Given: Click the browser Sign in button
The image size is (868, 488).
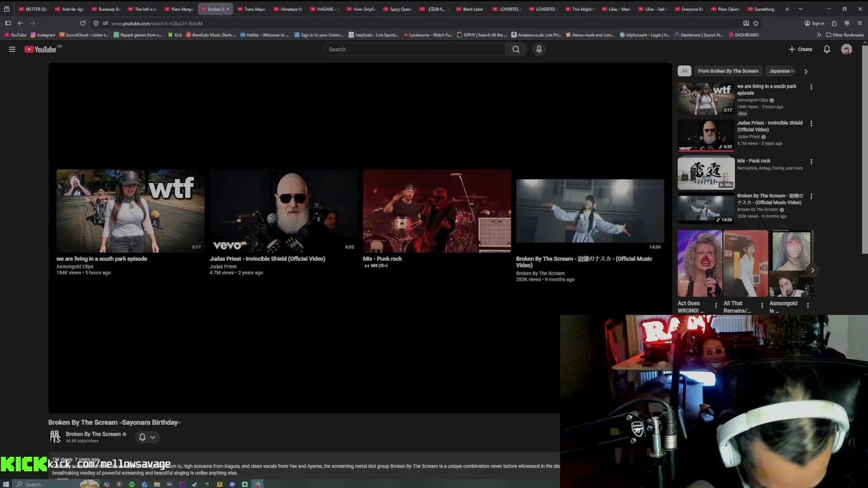Looking at the screenshot, I should (x=814, y=23).
